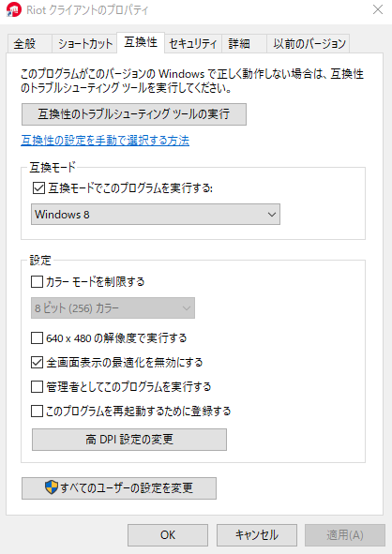Enable 管理者としてこのプログラムを実行する checkbox
This screenshot has height=554, width=392.
38,387
